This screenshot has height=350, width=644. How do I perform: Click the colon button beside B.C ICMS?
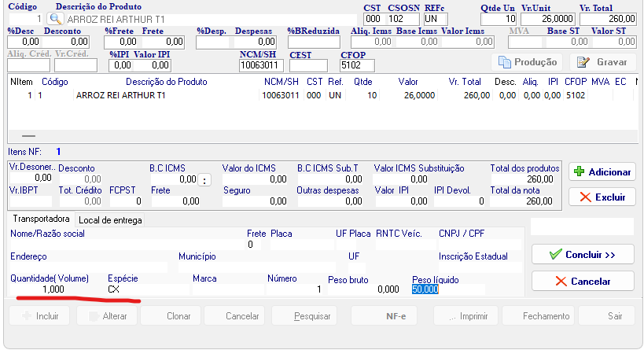point(204,180)
